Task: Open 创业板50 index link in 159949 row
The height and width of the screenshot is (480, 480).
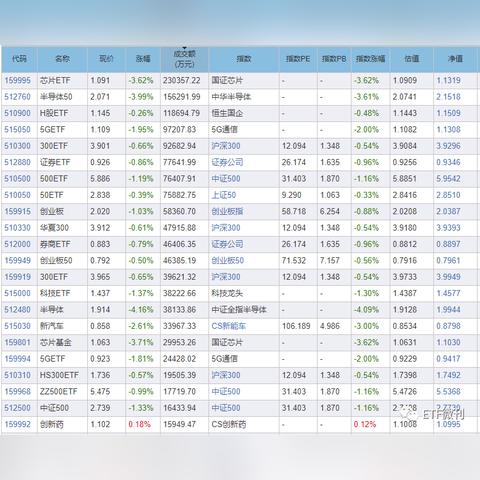Action: [x=228, y=260]
